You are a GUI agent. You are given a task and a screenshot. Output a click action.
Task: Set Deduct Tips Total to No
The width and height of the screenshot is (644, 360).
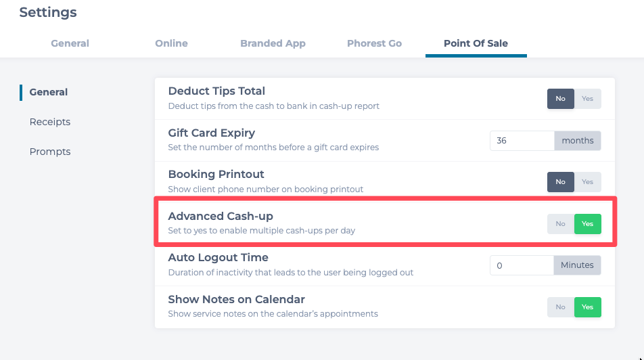561,99
